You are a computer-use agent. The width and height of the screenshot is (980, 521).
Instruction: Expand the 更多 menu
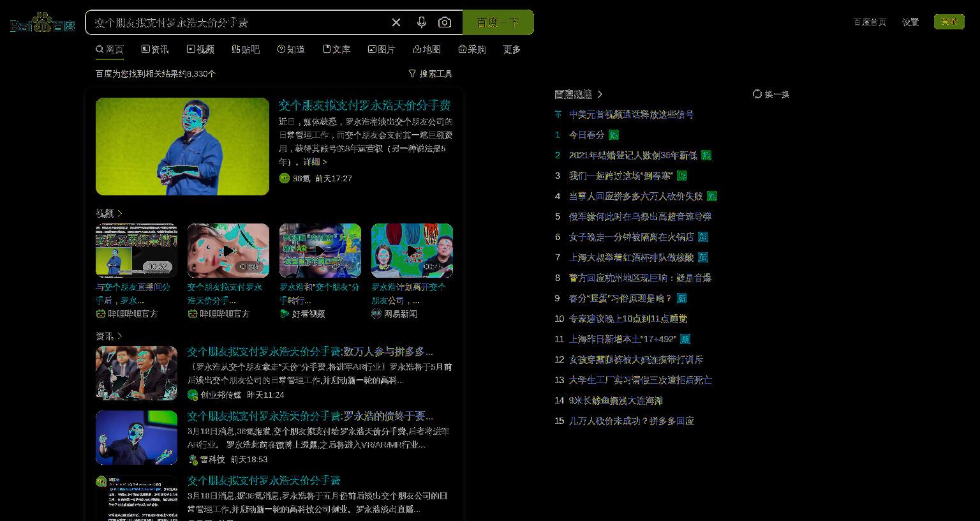(512, 49)
